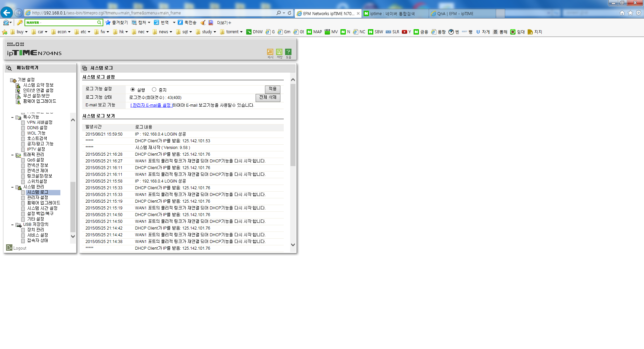This screenshot has width=644, height=349.
Task: Click the 펌웨어 업그레이드 icon in 기본 설정
Action: 18,102
